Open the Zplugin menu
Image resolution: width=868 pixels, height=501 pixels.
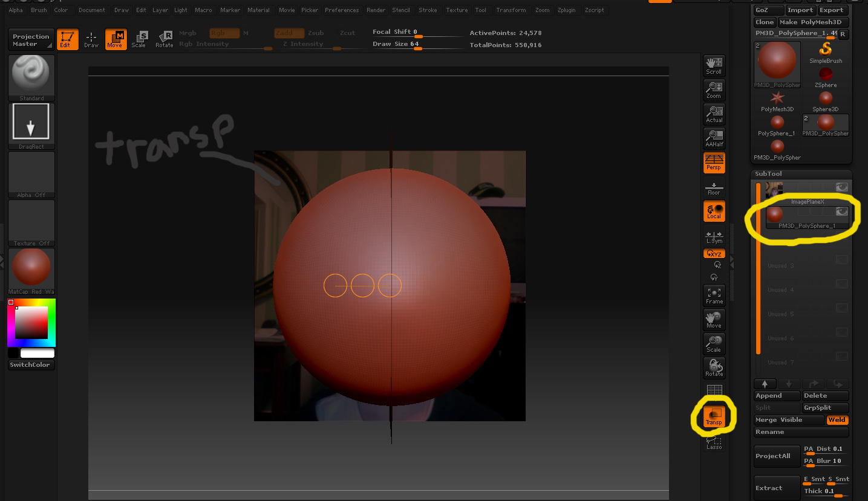coord(567,10)
